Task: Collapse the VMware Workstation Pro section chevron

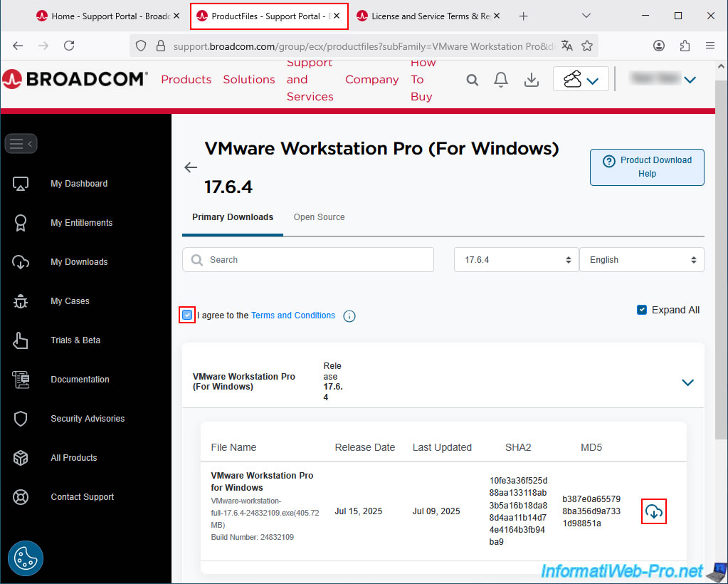Action: (x=687, y=382)
